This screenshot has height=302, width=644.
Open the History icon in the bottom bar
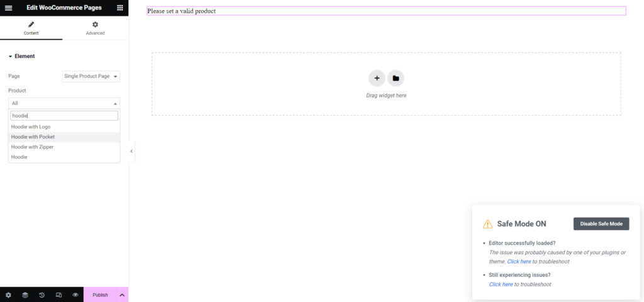(x=42, y=295)
